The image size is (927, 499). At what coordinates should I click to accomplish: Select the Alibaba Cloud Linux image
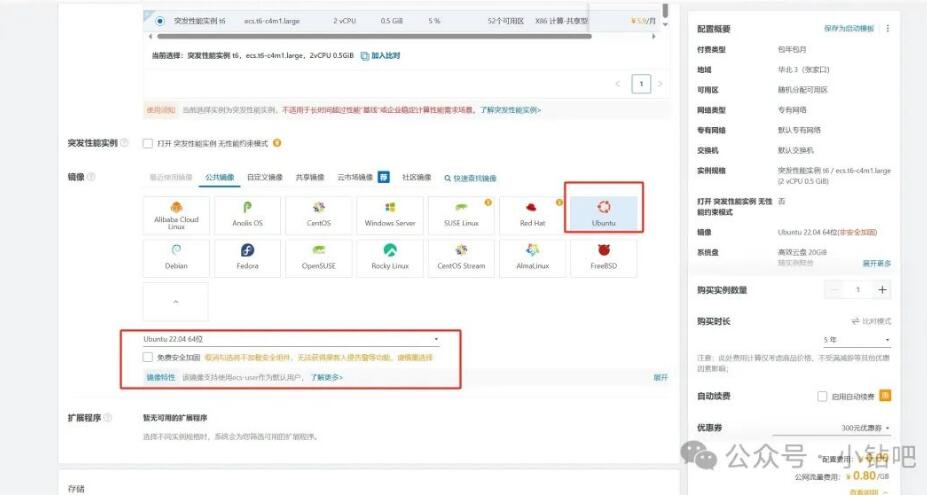[x=176, y=215]
